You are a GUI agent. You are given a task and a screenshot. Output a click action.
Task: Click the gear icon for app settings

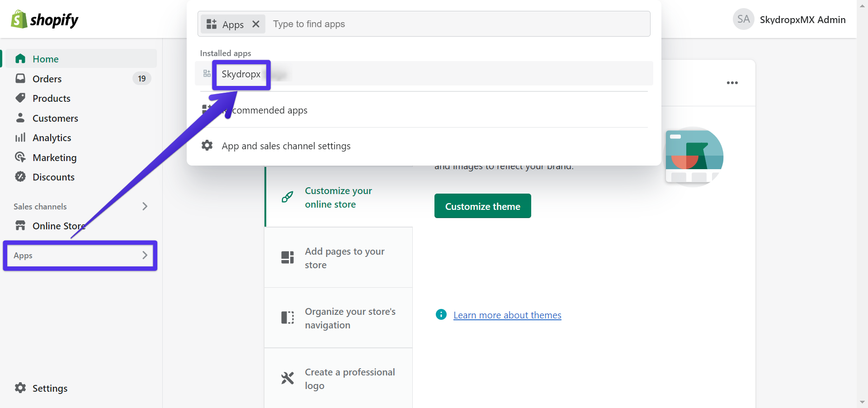pyautogui.click(x=207, y=145)
